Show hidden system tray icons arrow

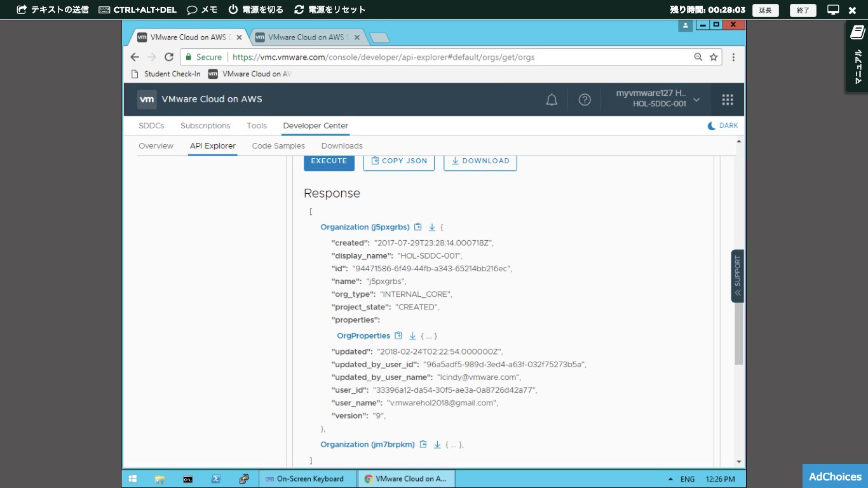pos(670,479)
